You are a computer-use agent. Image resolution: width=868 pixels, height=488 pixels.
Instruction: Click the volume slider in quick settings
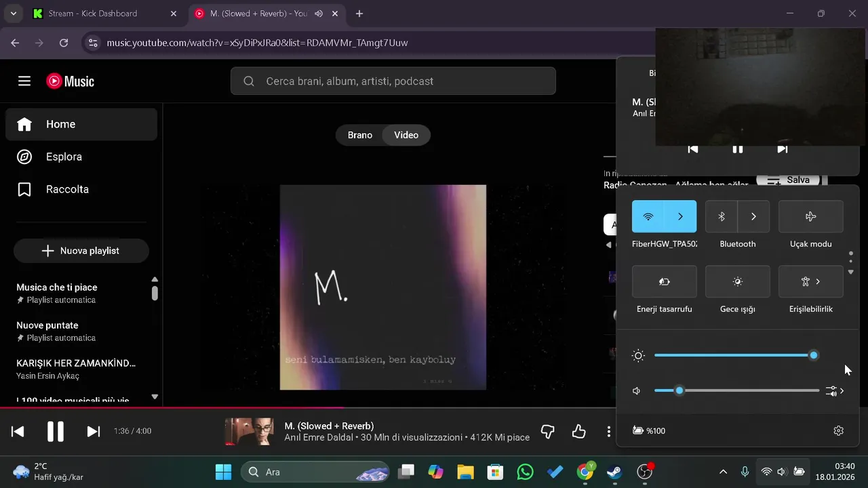(736, 390)
